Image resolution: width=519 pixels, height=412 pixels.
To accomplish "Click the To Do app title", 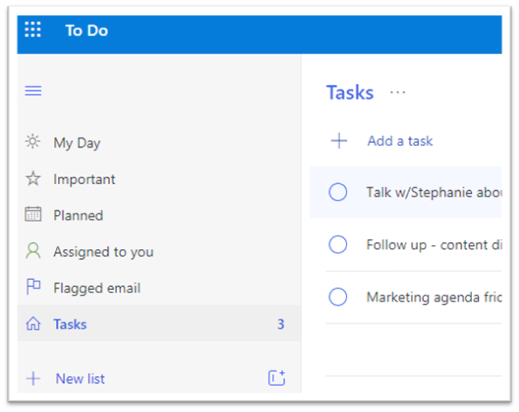I will (x=86, y=31).
